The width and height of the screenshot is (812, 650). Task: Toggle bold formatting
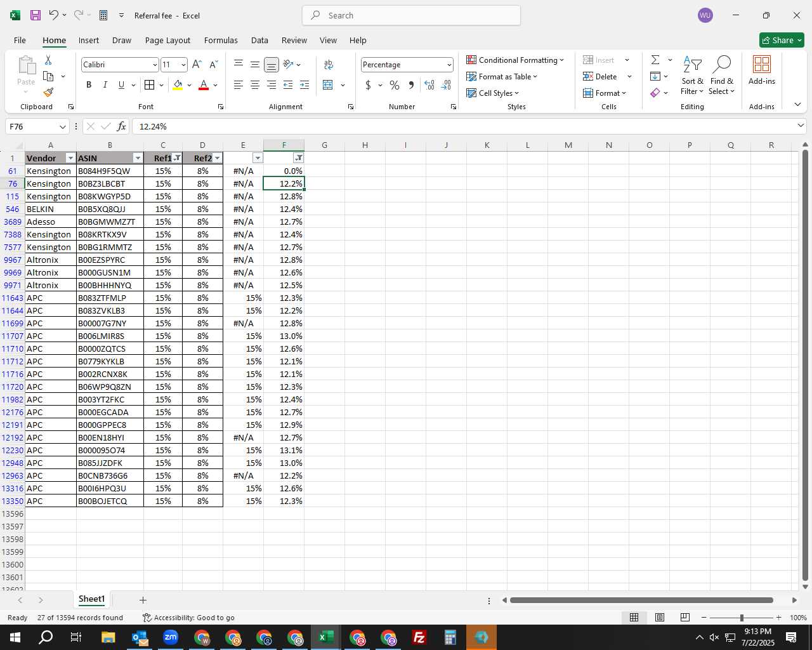(89, 85)
